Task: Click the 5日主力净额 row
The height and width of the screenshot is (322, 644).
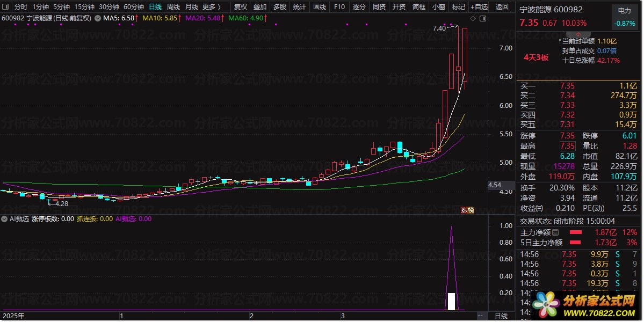Action: (578, 243)
